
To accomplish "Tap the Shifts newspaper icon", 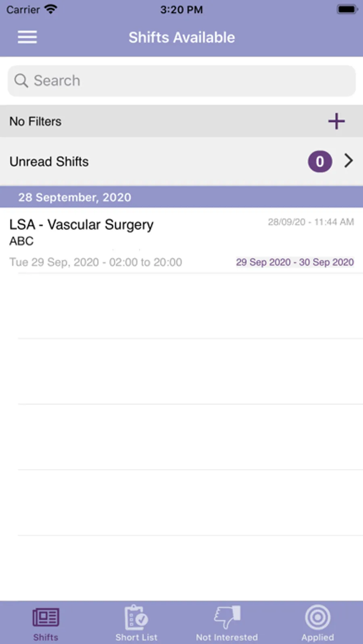I will [x=46, y=617].
